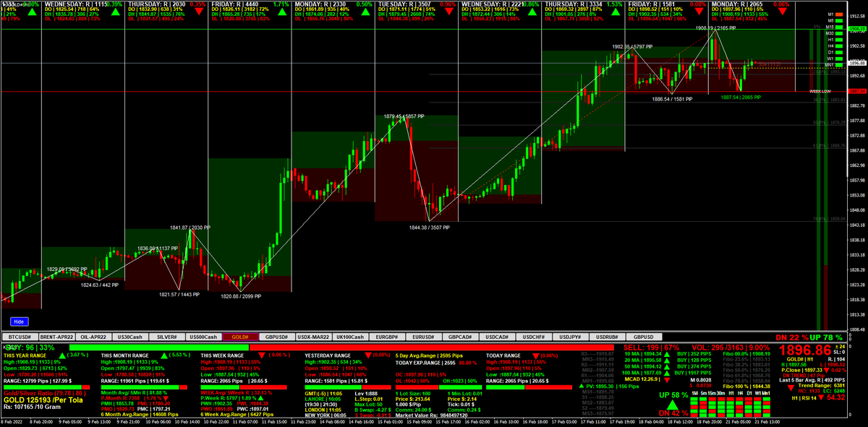Click the green arrow after P.Week R 1.89 %
This screenshot has width=868, height=427.
260,398
